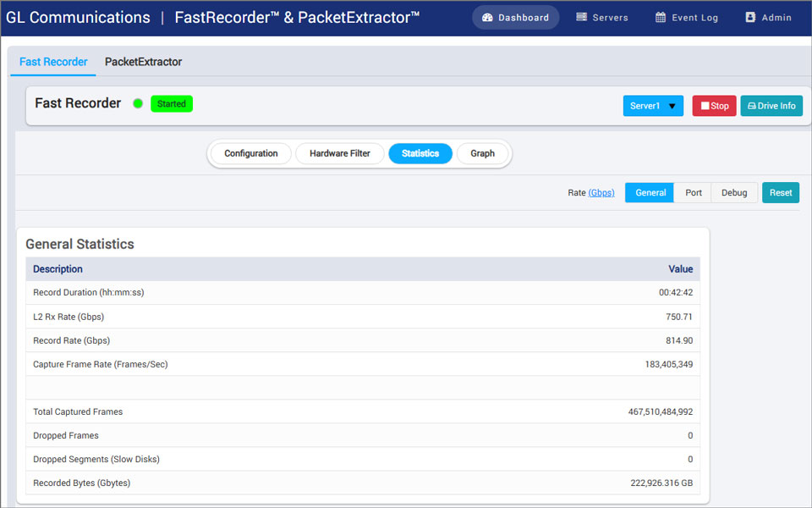The width and height of the screenshot is (812, 508).
Task: Open the Dashboard menu item
Action: (x=515, y=18)
